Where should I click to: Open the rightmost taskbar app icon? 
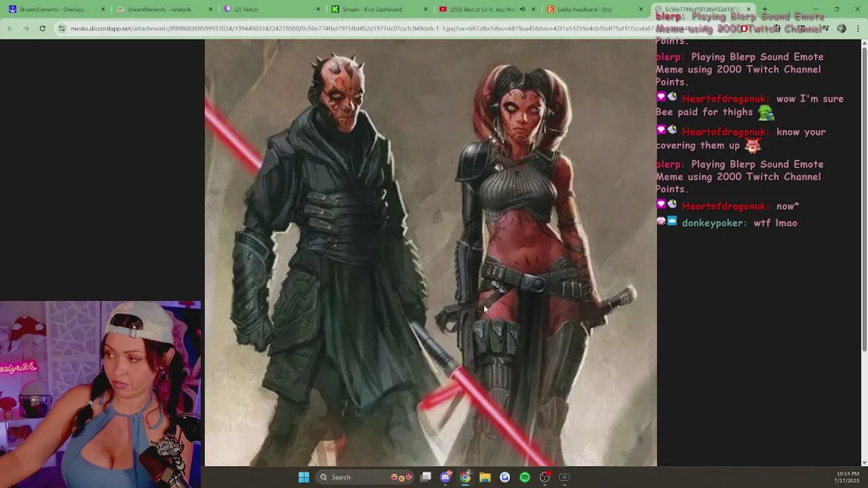[x=564, y=477]
